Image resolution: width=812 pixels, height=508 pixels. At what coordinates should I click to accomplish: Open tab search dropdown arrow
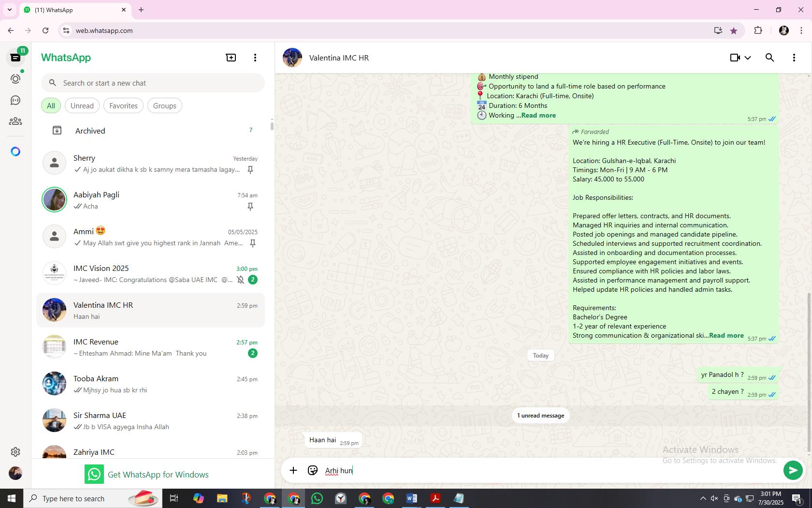point(9,10)
